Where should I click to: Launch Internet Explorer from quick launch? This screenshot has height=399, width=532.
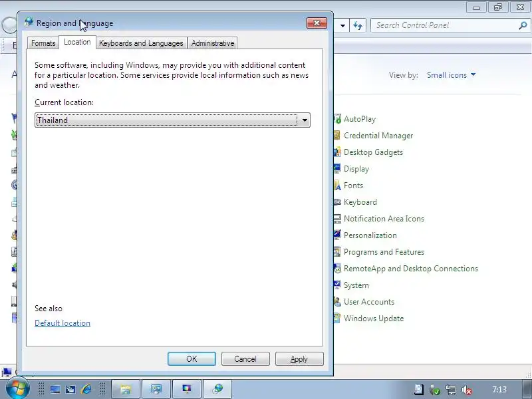click(86, 389)
